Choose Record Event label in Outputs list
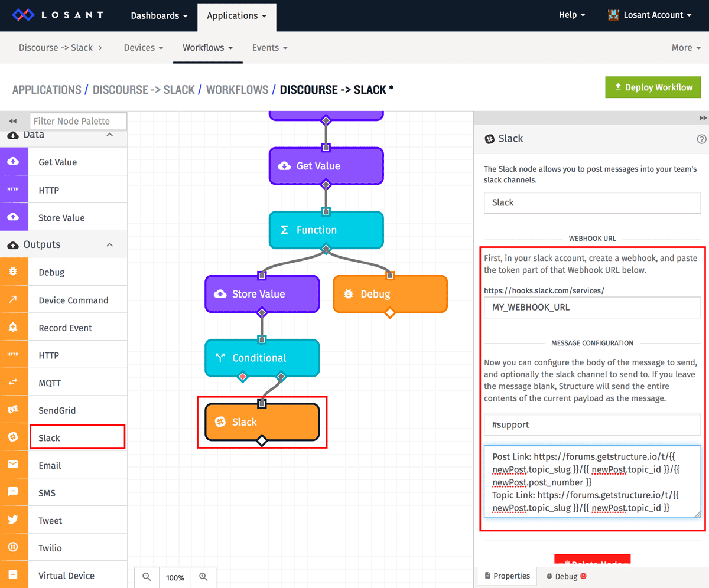 coord(66,328)
